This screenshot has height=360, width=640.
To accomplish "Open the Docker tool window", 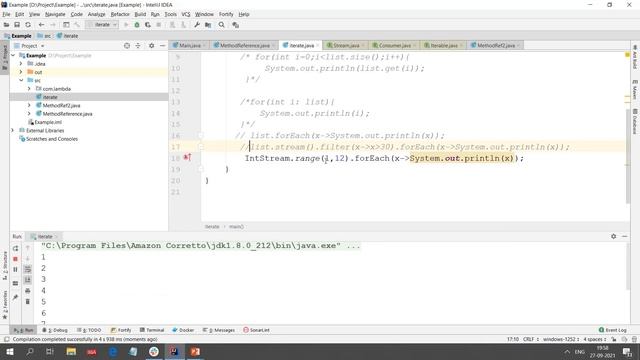I will click(x=183, y=330).
